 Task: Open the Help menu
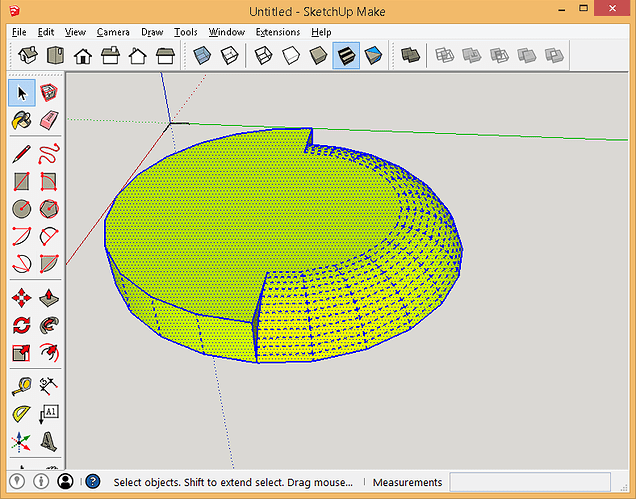[x=321, y=32]
